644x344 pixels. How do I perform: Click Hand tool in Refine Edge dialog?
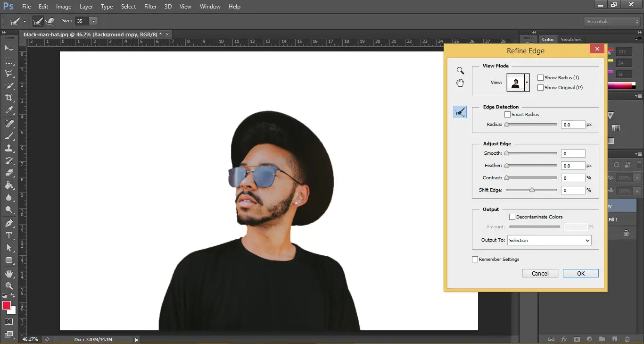460,83
